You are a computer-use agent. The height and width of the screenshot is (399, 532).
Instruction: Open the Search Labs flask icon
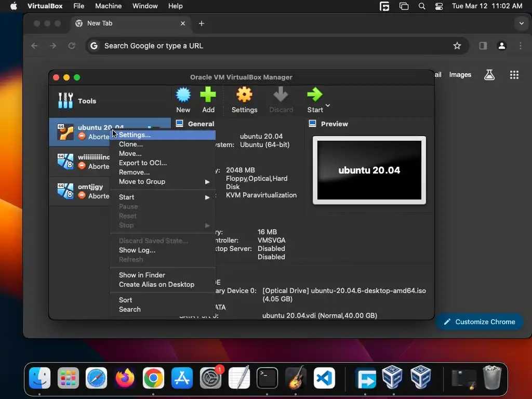pos(489,75)
